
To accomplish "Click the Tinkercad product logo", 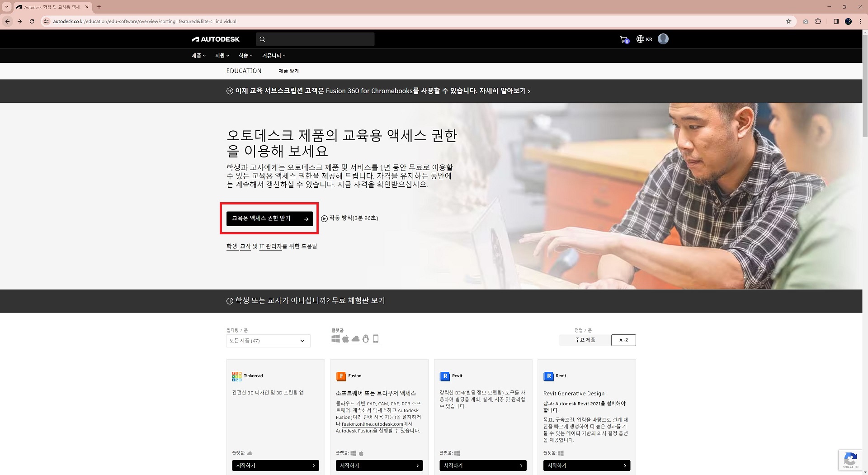I will [237, 376].
